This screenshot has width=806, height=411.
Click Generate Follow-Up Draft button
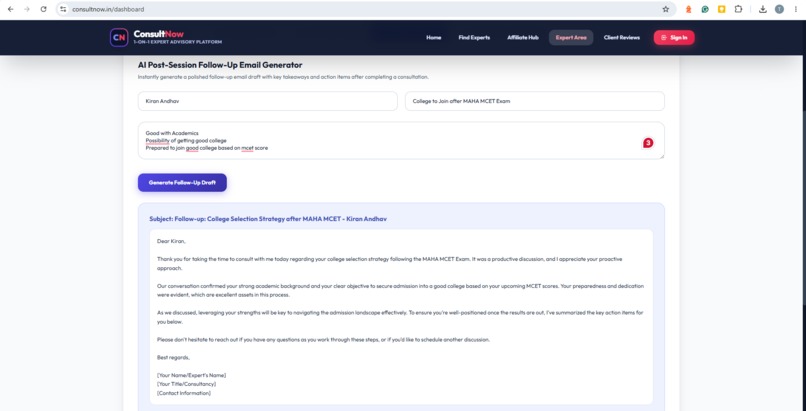point(182,182)
